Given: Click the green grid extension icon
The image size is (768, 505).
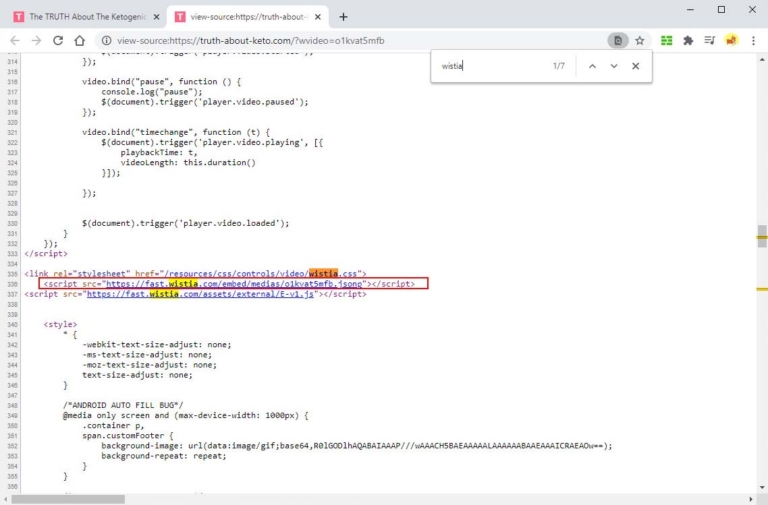Looking at the screenshot, I should [x=666, y=40].
